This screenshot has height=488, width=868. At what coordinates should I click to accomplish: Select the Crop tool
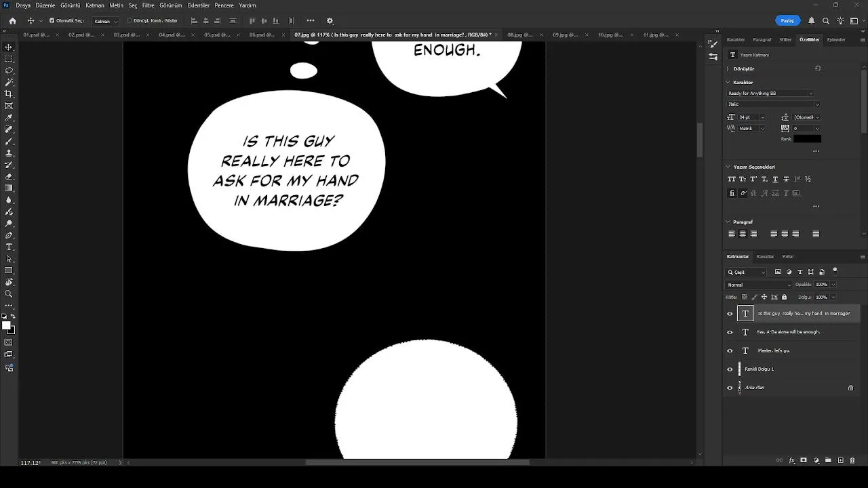[9, 94]
